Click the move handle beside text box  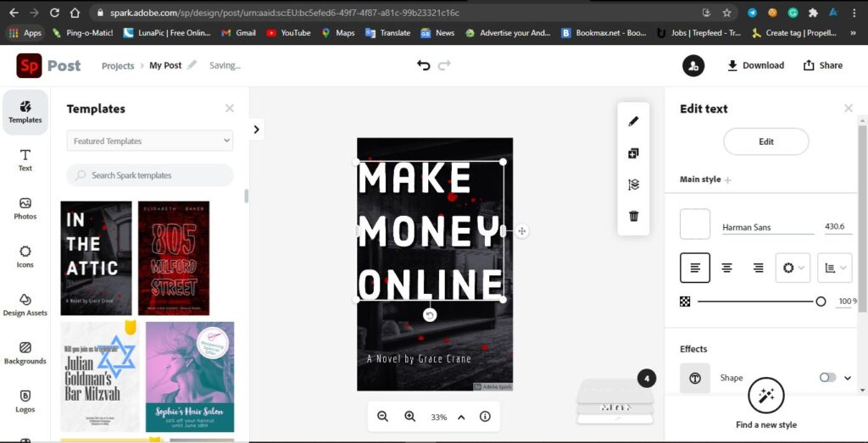point(521,231)
